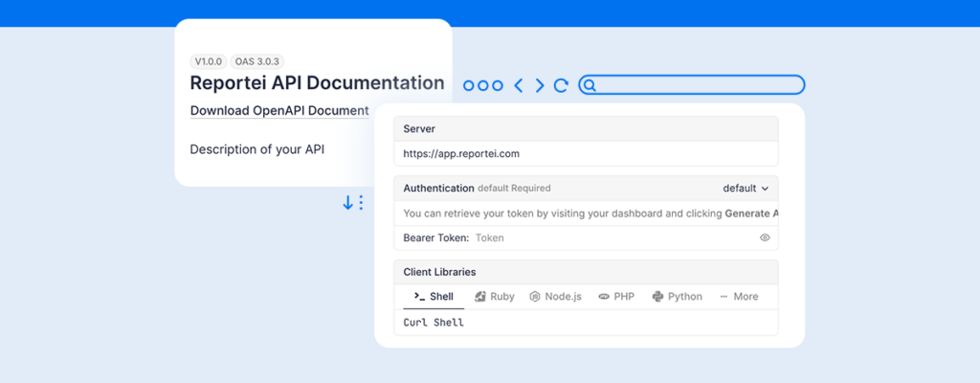Click the first browser window circle icon
The image size is (980, 383).
469,86
